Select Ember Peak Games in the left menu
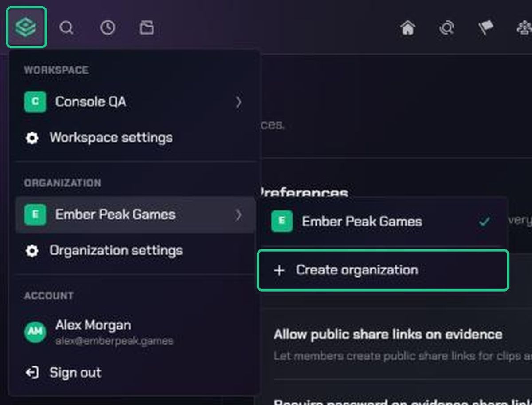 point(135,215)
